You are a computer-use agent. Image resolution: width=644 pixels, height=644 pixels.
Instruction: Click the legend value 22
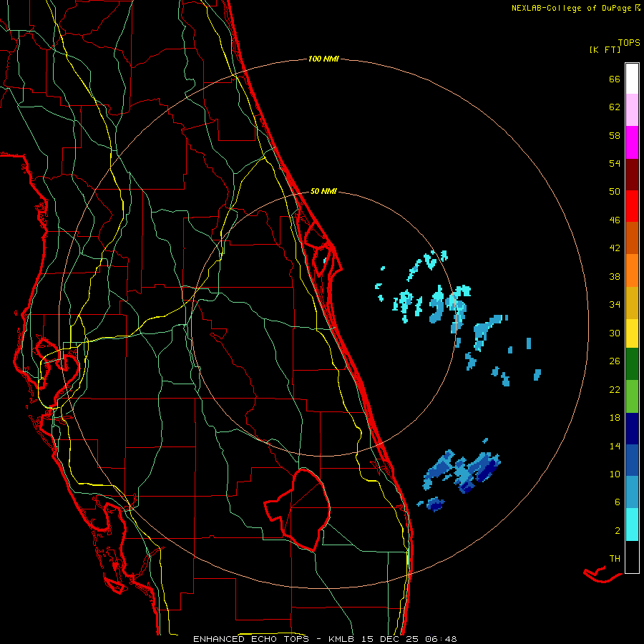[615, 389]
